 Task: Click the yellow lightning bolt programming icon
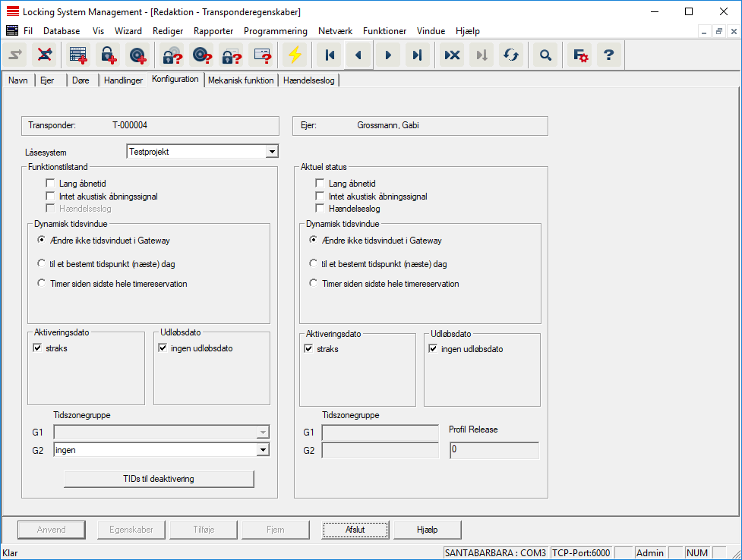pyautogui.click(x=295, y=55)
